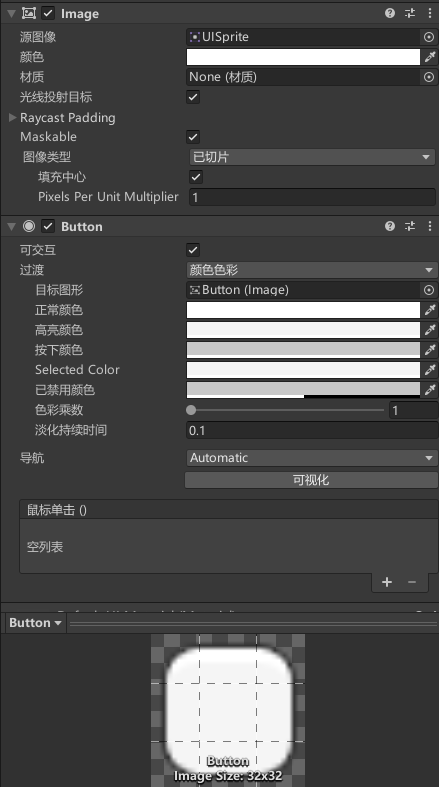Click the Image component icon in its header

29,13
